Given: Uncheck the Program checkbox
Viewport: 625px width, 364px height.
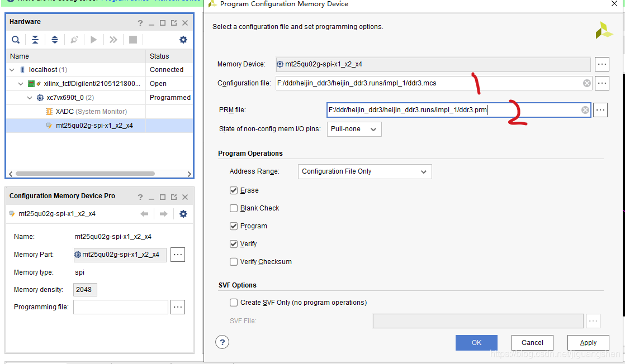Looking at the screenshot, I should click(234, 226).
